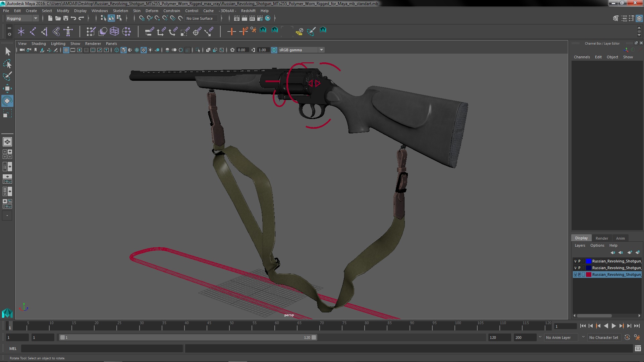
Task: Click create new layer icon in Layer Editor
Action: [630, 252]
